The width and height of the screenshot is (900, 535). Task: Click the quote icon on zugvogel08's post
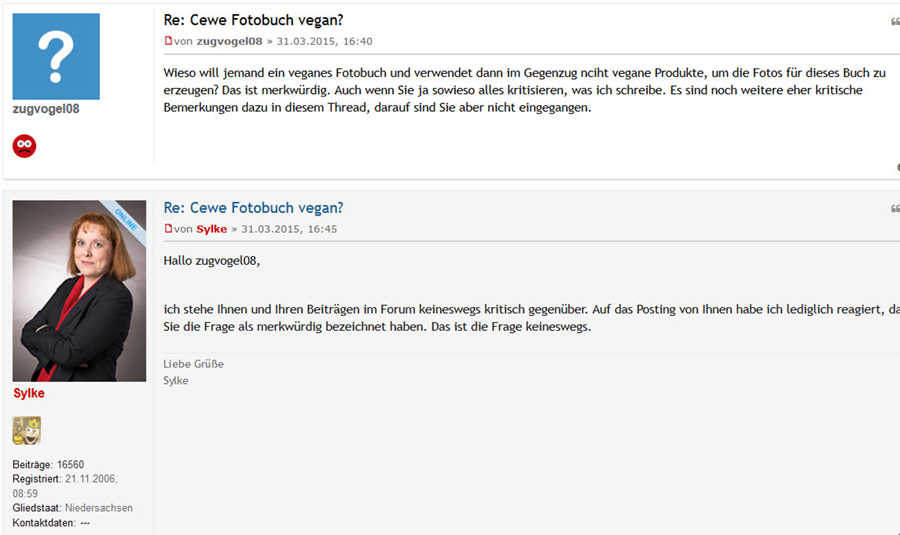click(895, 21)
